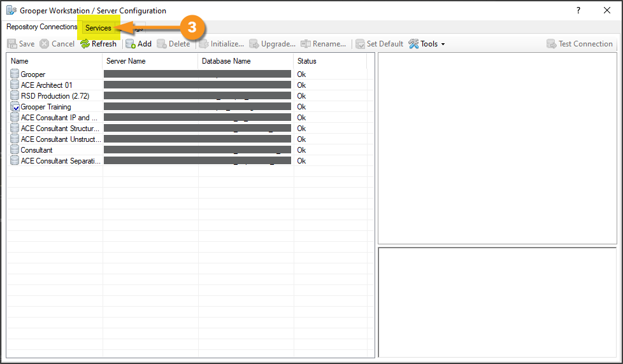Viewport: 623px width, 364px height.
Task: Click the default-checked icon beside Grooper Training
Action: (x=15, y=106)
